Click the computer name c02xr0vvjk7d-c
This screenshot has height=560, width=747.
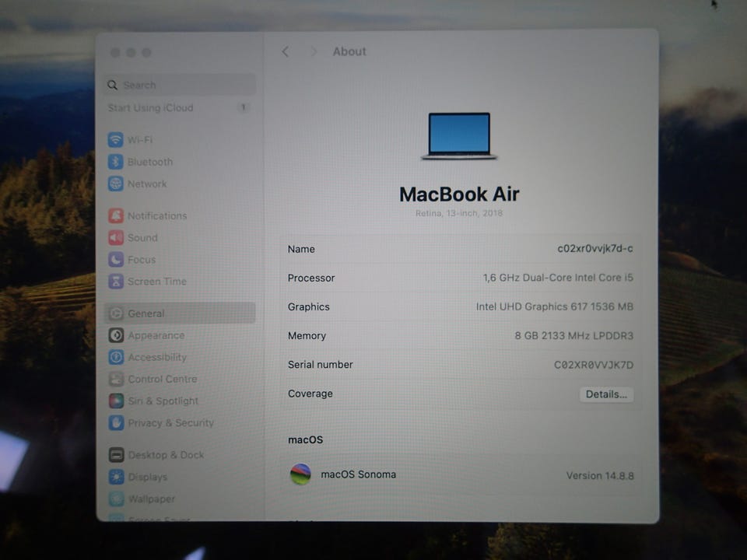click(595, 249)
